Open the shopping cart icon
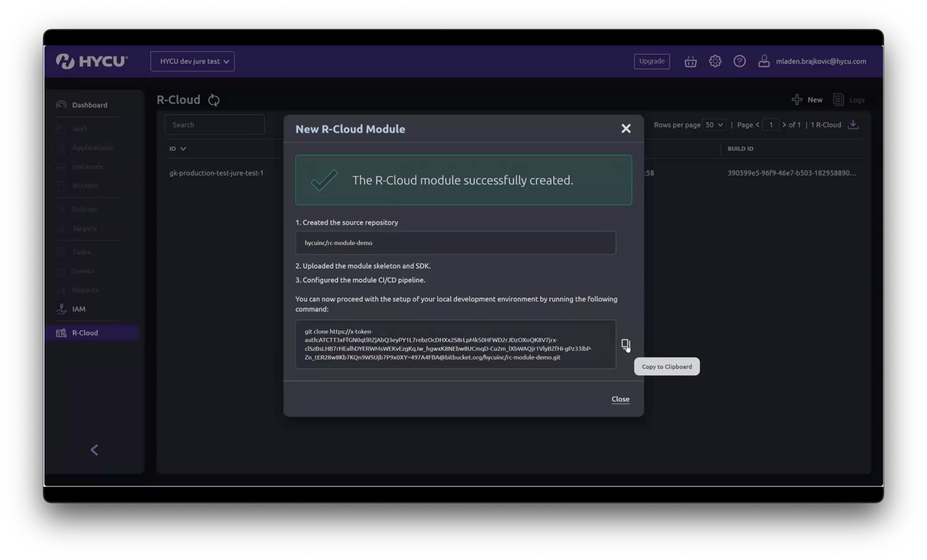 coord(690,61)
